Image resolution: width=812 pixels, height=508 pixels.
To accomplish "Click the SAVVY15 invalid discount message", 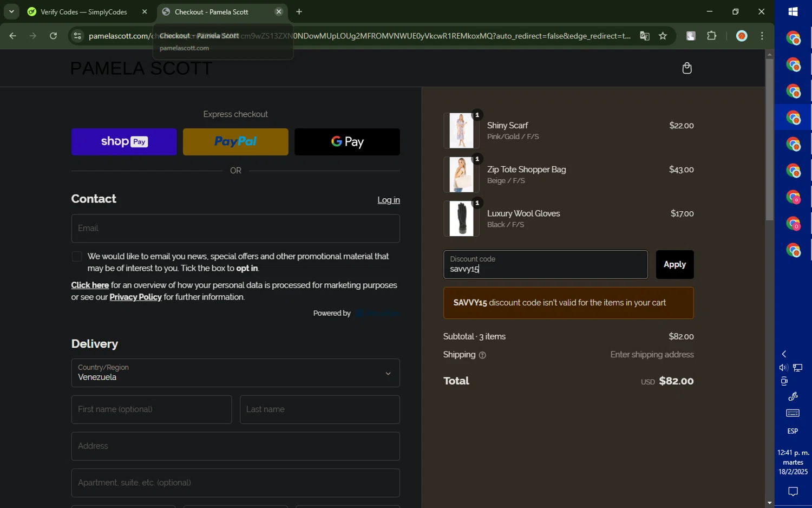I will (x=568, y=303).
